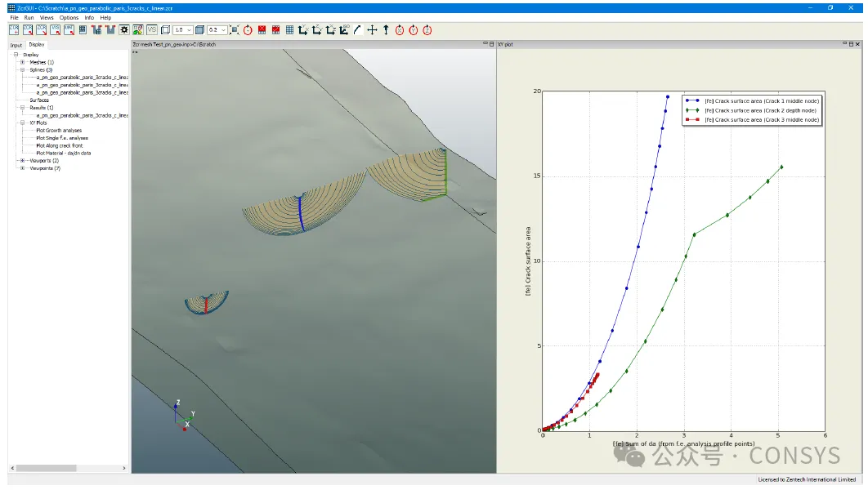Image resolution: width=868 pixels, height=490 pixels.
Task: Click the right arrow of tree scrollbar
Action: [124, 468]
